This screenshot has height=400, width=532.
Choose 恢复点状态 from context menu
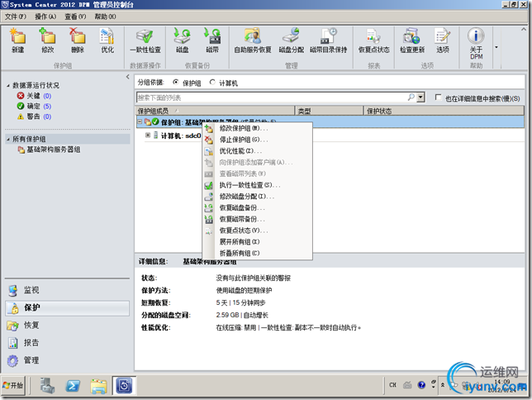pyautogui.click(x=257, y=231)
